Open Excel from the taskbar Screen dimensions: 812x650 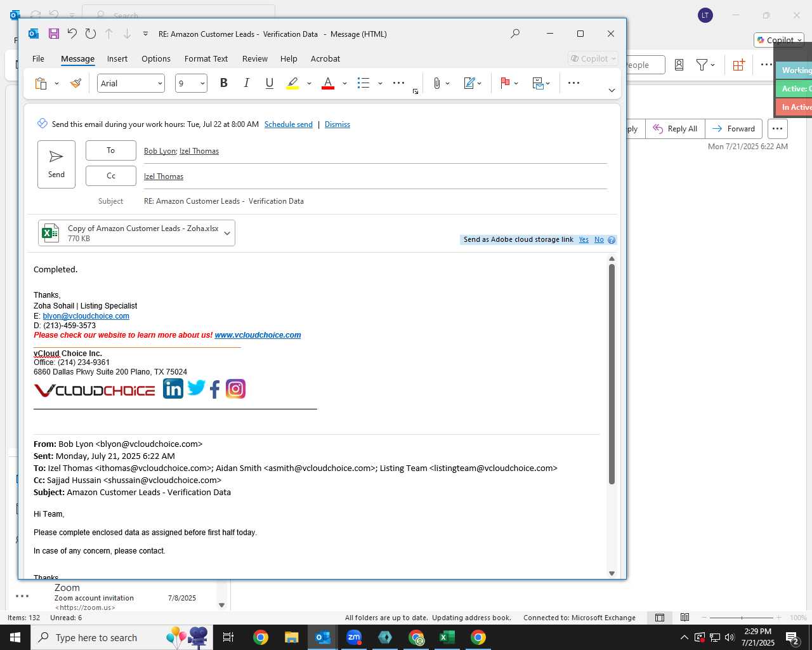coord(447,637)
